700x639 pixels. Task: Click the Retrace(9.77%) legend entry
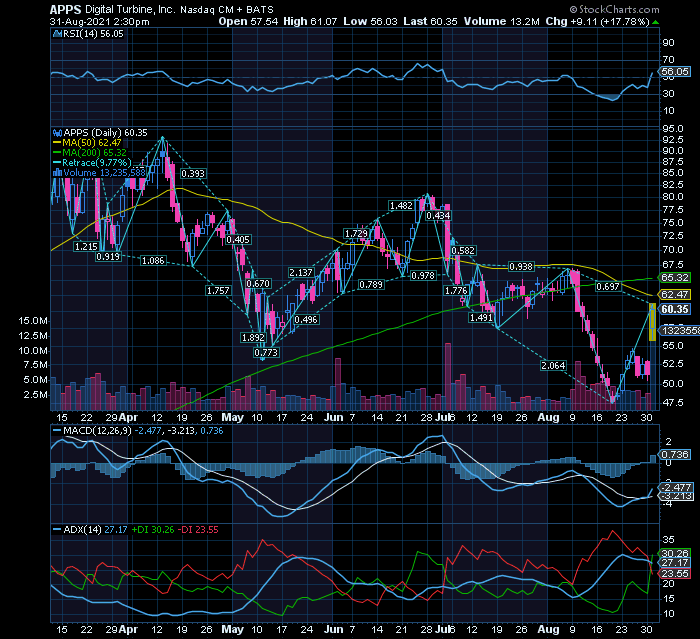click(x=92, y=163)
